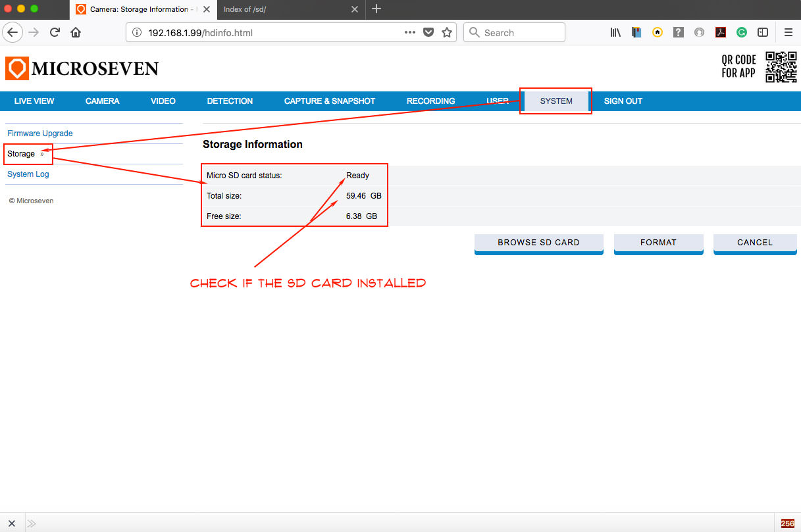This screenshot has height=532, width=801.
Task: Open the Adobe Acrobat extension icon
Action: pyautogui.click(x=721, y=32)
